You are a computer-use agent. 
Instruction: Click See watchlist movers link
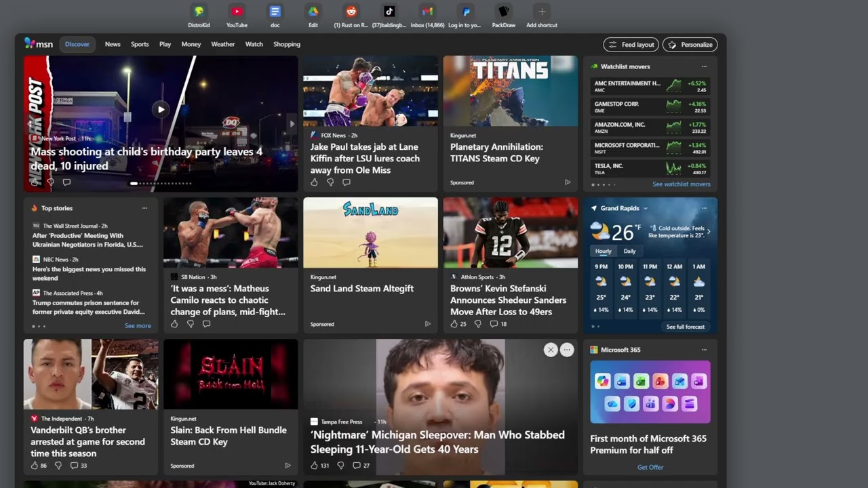[x=682, y=184]
